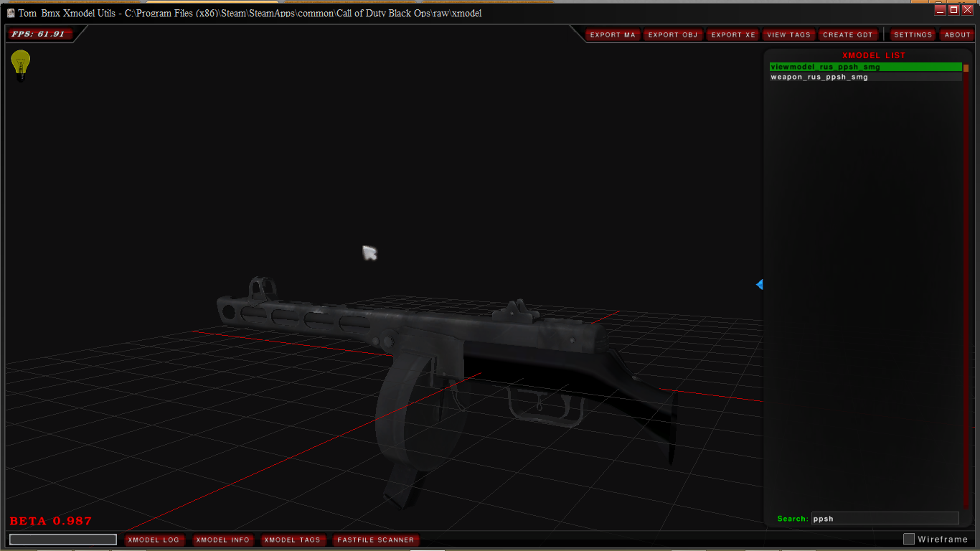Toggle the yellow light bulb lighting icon
The height and width of the screenshot is (551, 980).
21,65
